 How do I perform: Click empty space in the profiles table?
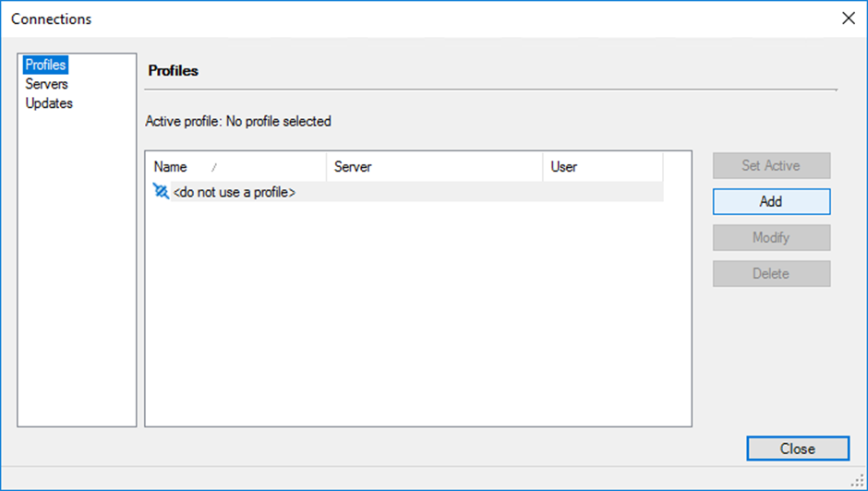pyautogui.click(x=416, y=314)
